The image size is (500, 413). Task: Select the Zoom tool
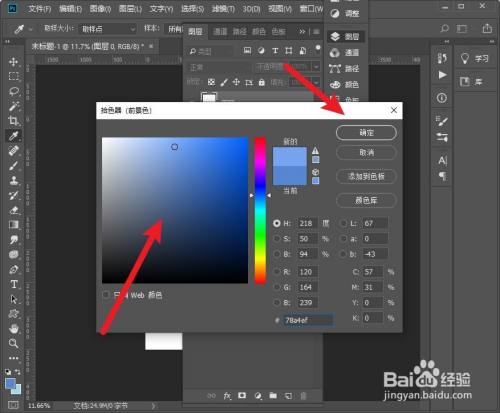(14, 343)
